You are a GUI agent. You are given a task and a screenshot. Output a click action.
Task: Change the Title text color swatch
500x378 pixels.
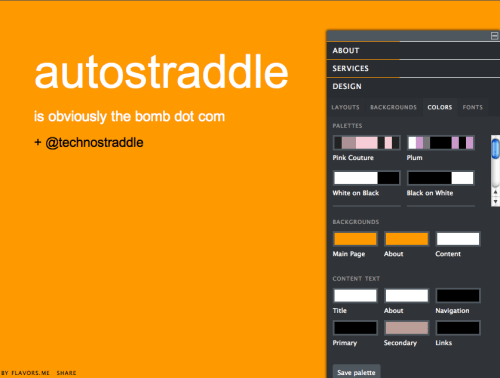click(x=355, y=296)
